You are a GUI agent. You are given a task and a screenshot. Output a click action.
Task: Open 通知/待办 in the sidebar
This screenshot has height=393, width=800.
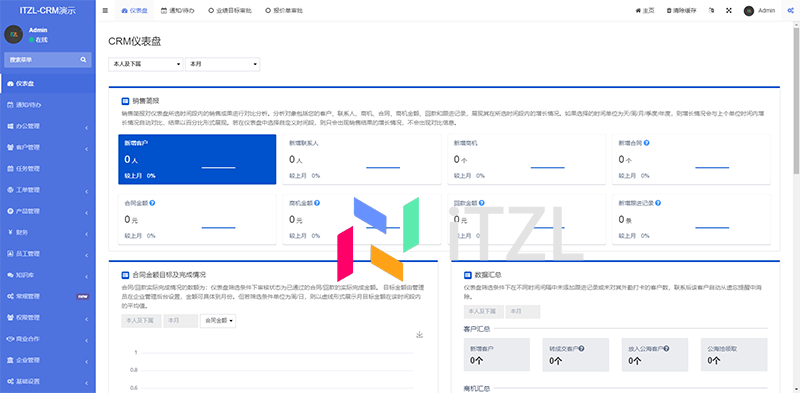[48, 105]
